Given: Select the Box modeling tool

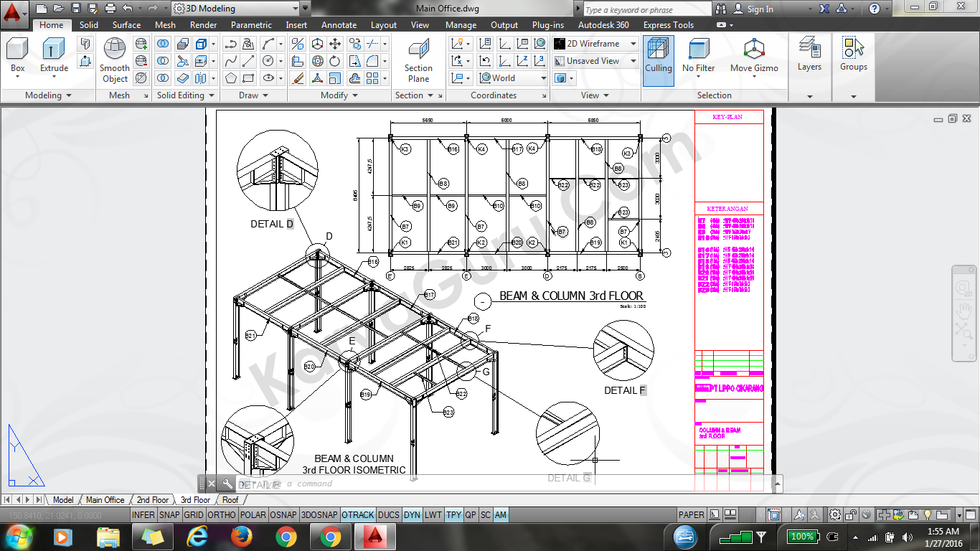Looking at the screenshot, I should coord(17,55).
